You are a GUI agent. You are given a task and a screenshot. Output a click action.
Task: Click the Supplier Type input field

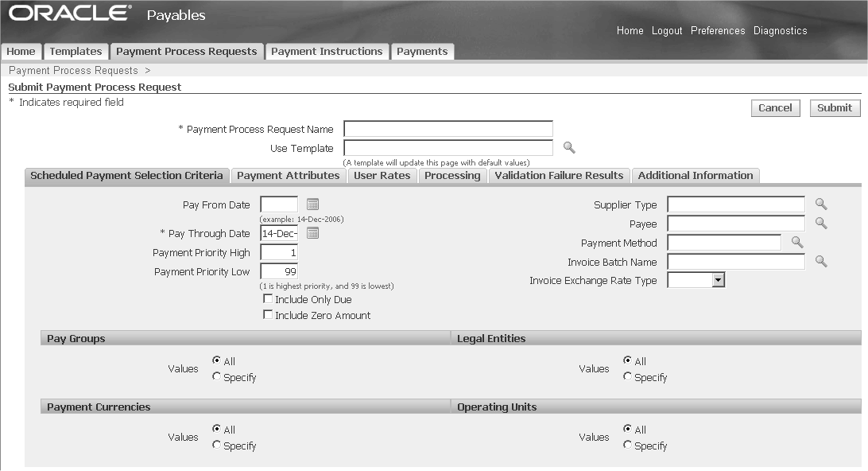click(x=736, y=204)
